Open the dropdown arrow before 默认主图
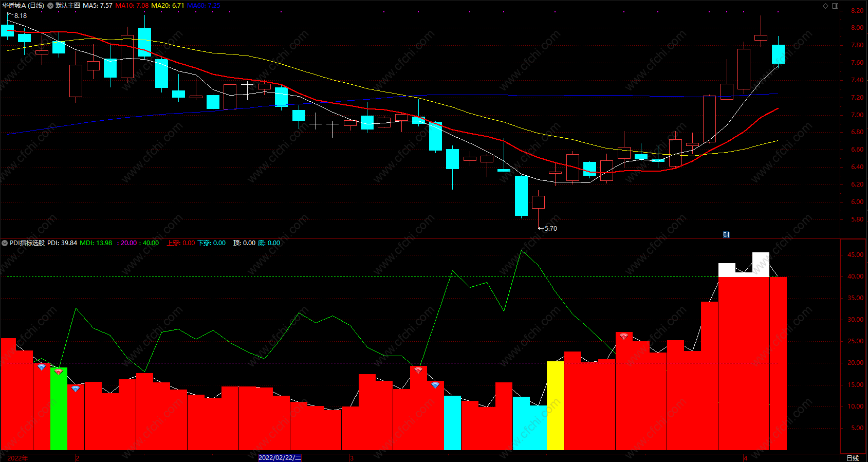Image resolution: width=868 pixels, height=462 pixels. coord(50,6)
